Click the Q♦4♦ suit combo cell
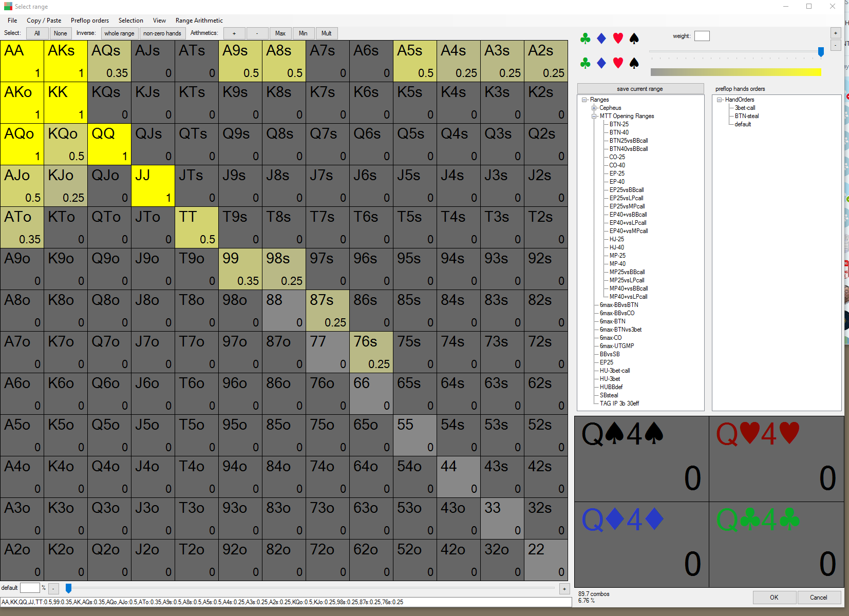The width and height of the screenshot is (849, 616). click(642, 545)
